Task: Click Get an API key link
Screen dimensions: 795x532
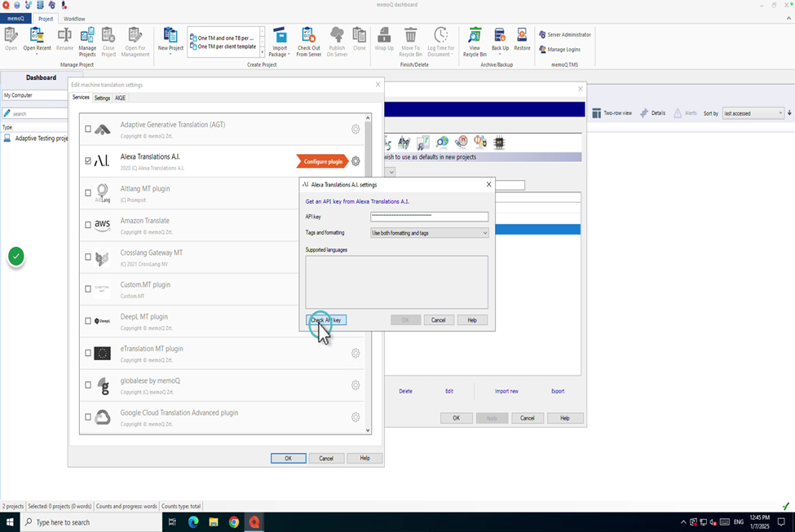Action: [x=357, y=201]
